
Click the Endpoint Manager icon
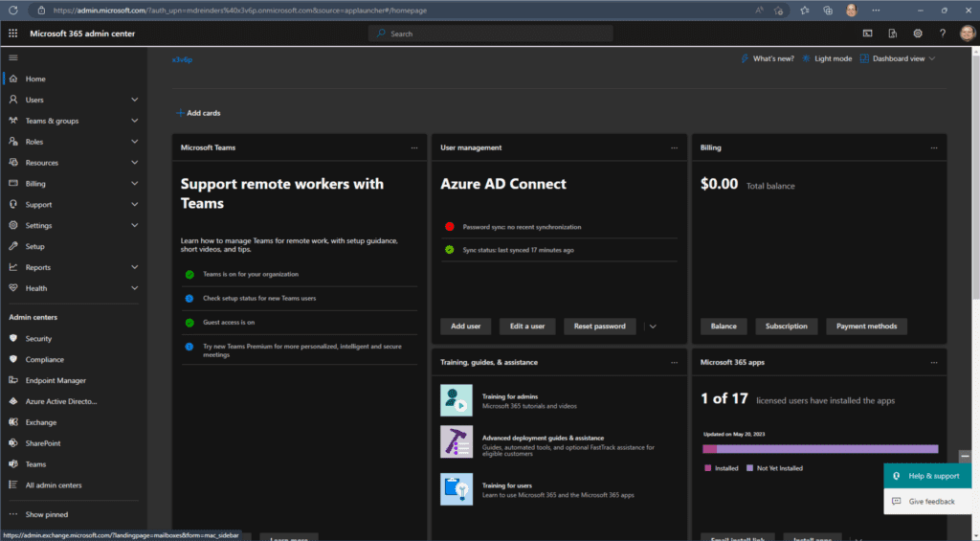13,380
